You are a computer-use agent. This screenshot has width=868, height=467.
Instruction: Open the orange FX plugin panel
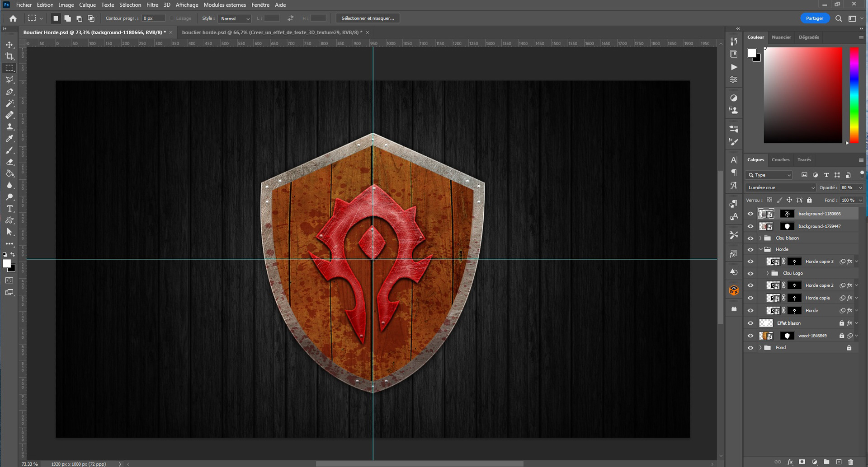coord(734,290)
